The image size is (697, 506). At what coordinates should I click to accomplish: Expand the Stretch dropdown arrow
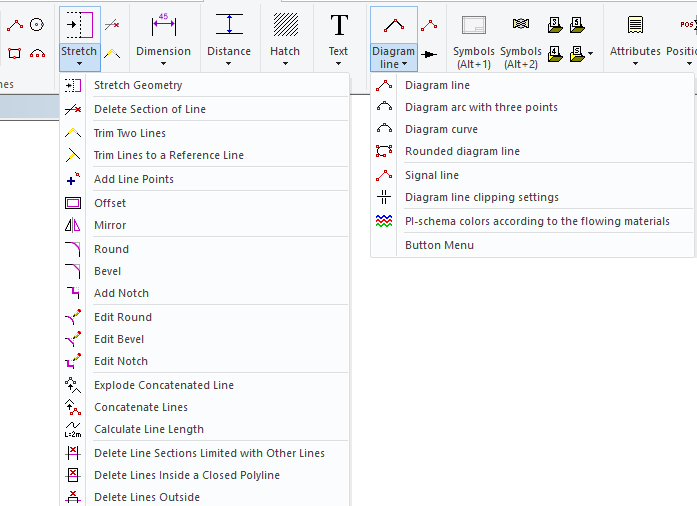click(x=79, y=64)
